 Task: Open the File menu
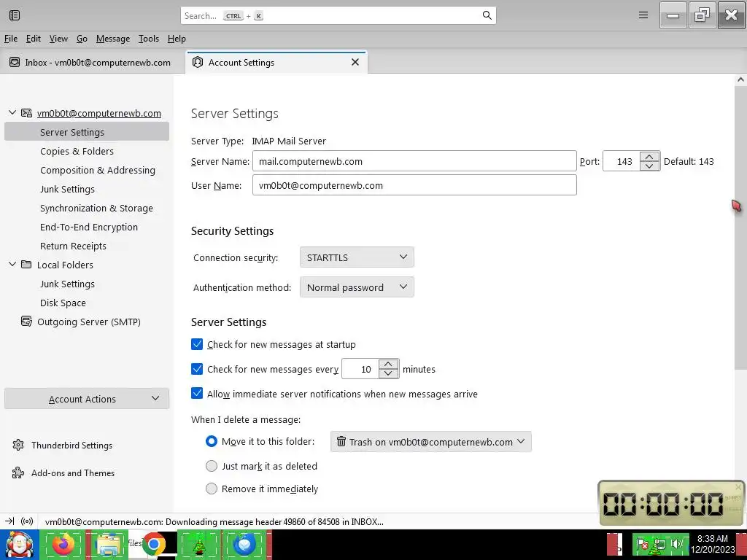[x=10, y=39]
